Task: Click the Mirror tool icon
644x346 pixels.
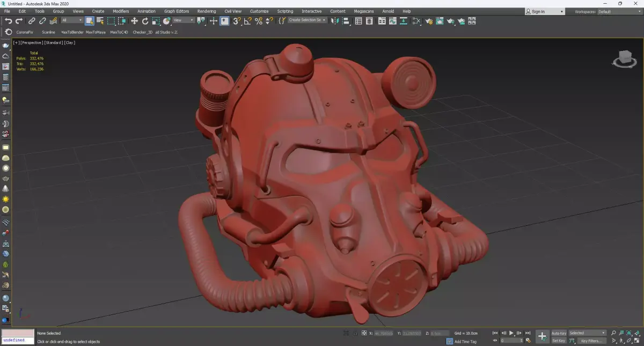Action: 334,21
